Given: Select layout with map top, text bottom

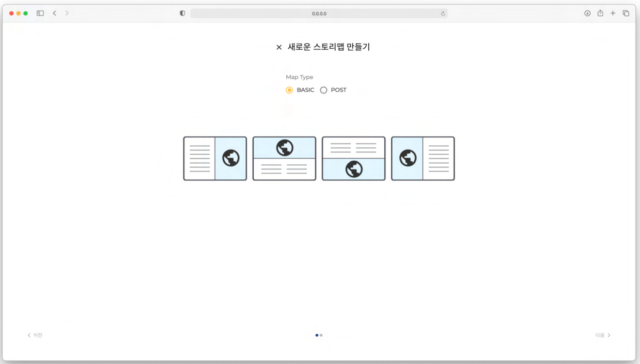Looking at the screenshot, I should pos(284,158).
